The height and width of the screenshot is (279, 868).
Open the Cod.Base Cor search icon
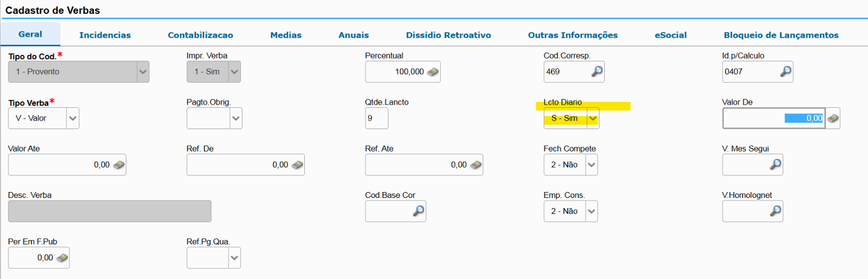point(419,211)
